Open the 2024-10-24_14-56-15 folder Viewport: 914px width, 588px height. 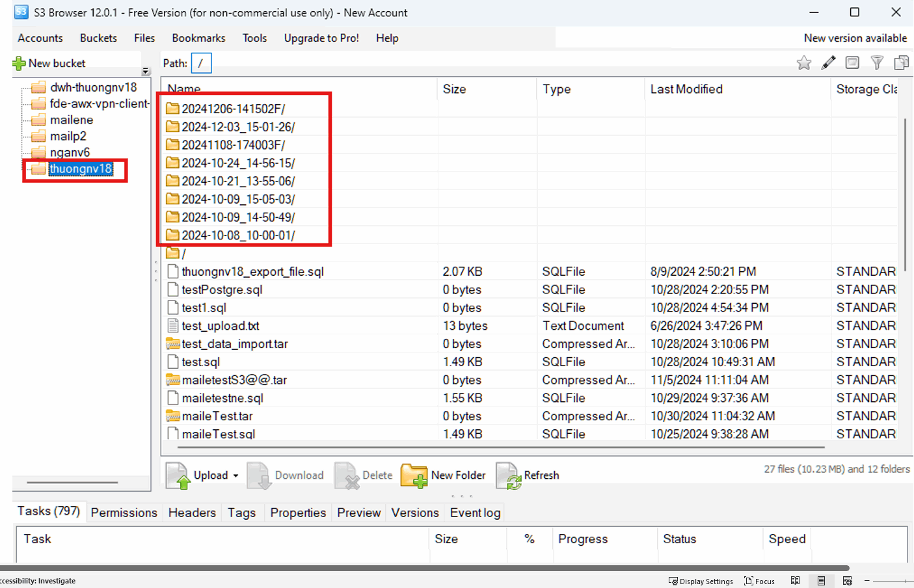(x=238, y=163)
